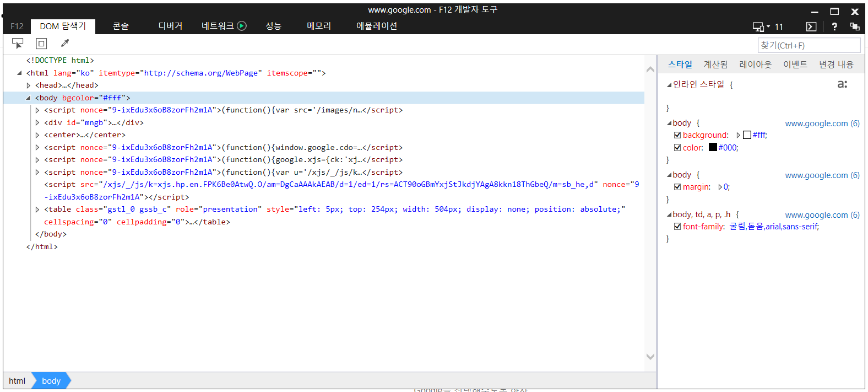Click the white #fff color swatch
This screenshot has height=392, width=868.
[747, 135]
